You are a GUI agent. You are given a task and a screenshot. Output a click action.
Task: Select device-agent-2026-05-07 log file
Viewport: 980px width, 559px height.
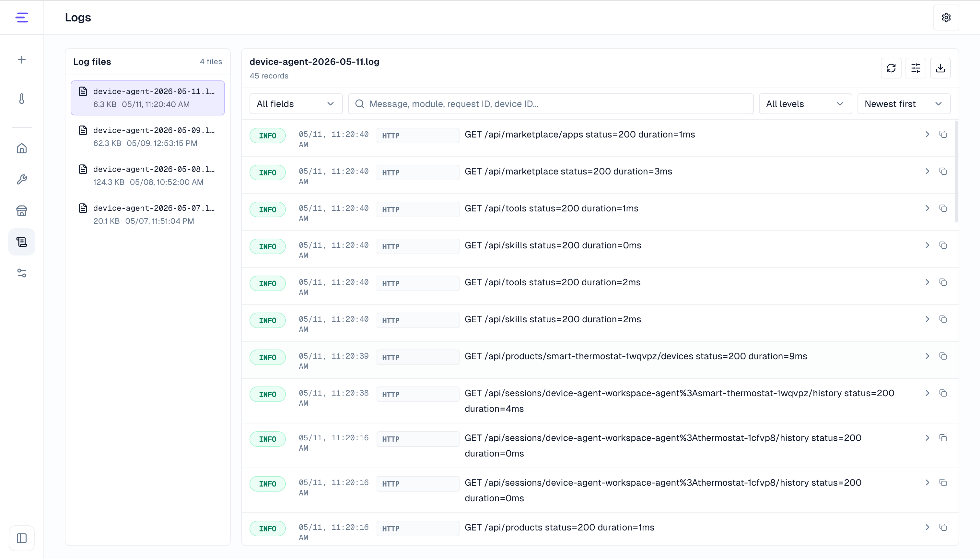[148, 215]
